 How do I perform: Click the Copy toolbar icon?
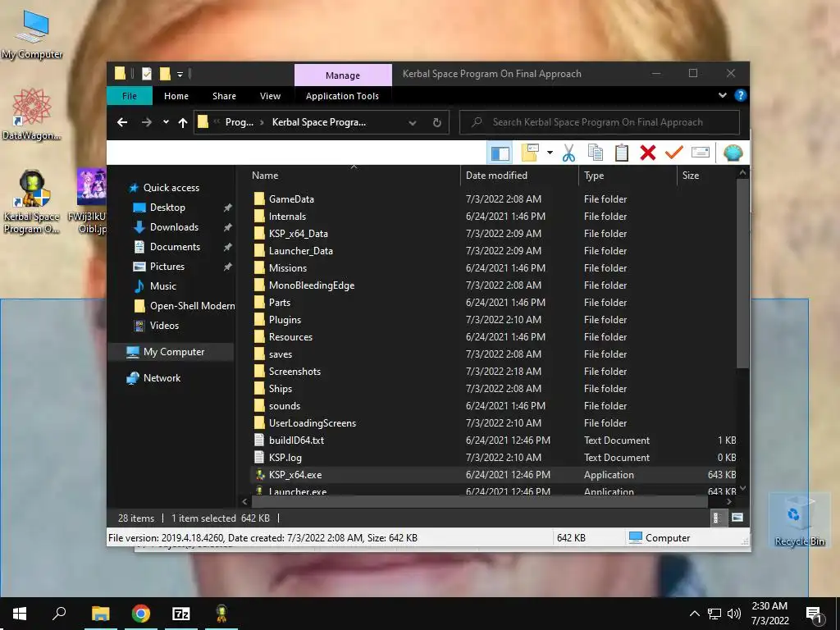point(596,153)
